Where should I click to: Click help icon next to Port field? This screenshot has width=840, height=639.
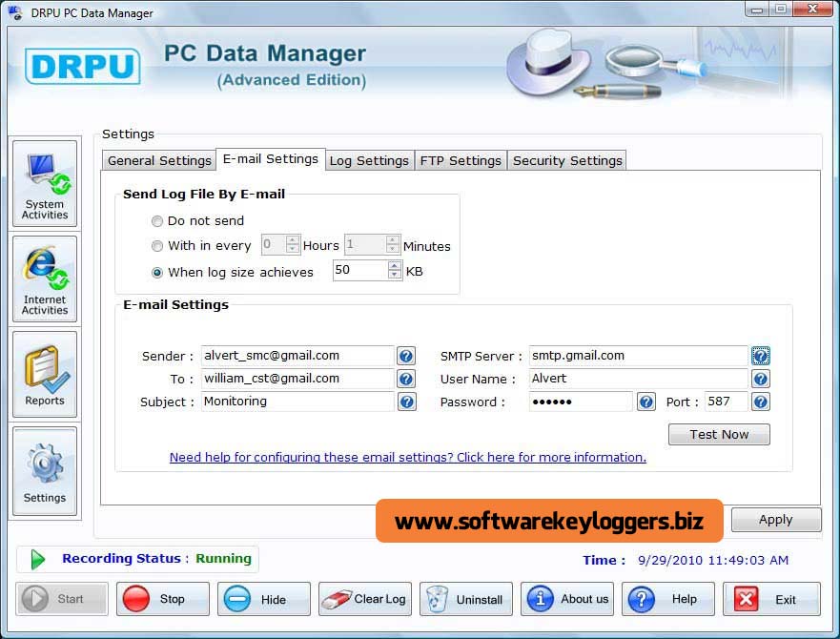(x=761, y=402)
